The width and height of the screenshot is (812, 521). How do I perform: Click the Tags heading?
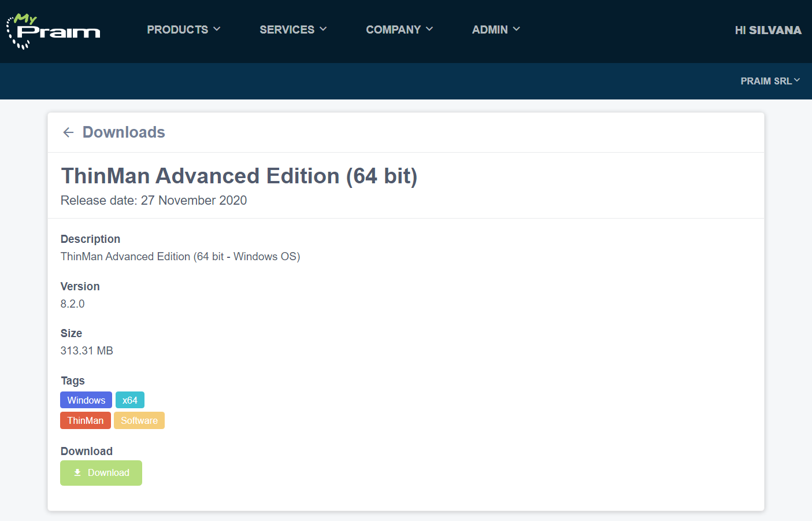pyautogui.click(x=73, y=381)
